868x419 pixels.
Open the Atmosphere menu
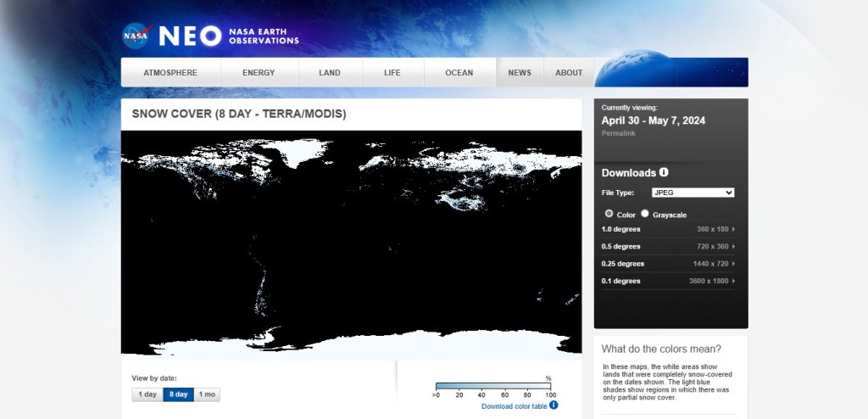click(170, 73)
